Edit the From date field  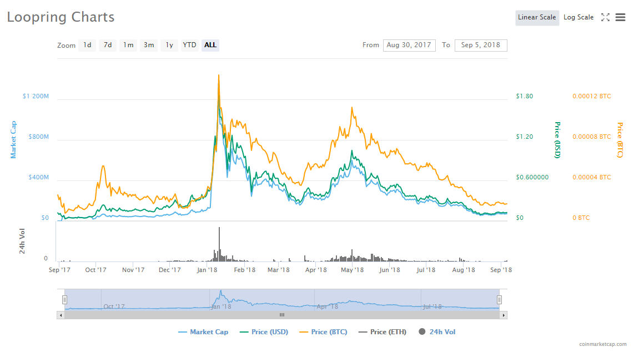coord(409,45)
